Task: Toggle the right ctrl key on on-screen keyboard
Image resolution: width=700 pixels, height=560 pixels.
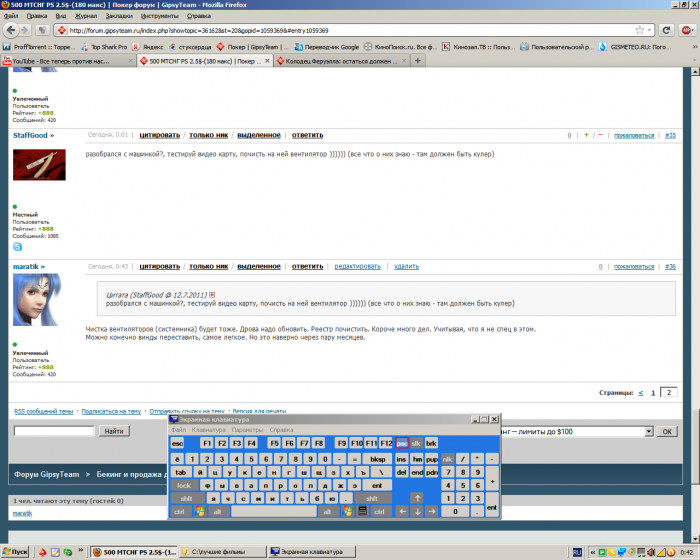Action: coord(379,511)
